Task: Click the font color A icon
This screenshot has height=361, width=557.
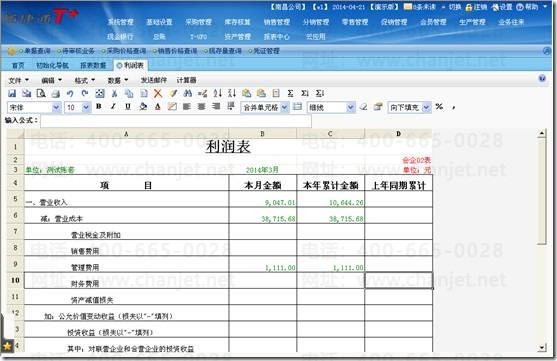Action: [158, 107]
